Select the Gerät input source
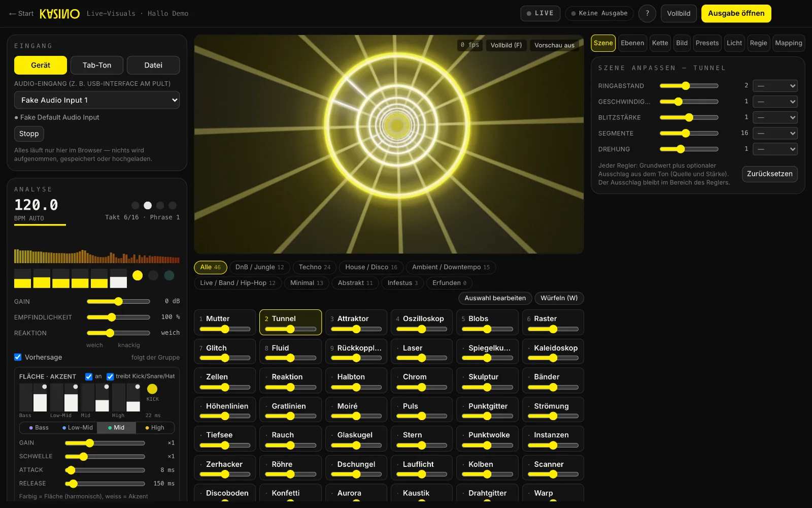Screen dimensions: 812x508 coord(41,65)
